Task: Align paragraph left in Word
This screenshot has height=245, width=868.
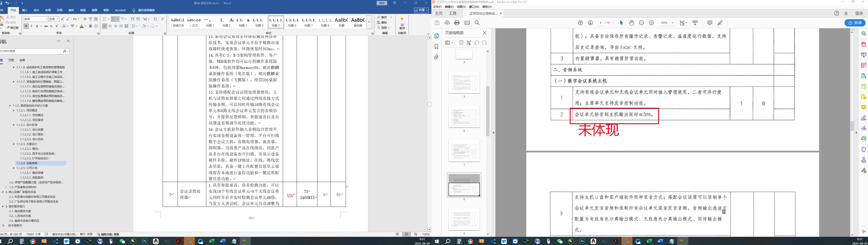Action: coord(104,26)
